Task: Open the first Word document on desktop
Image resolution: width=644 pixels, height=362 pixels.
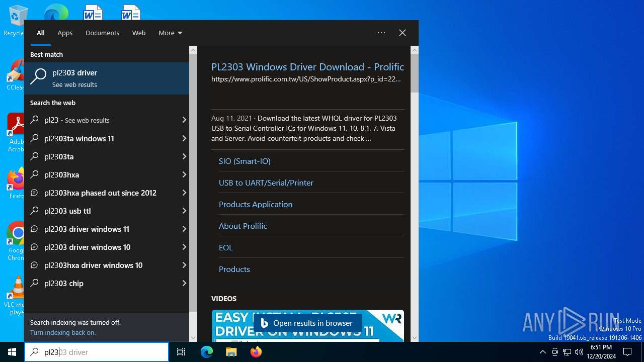Action: point(93,12)
